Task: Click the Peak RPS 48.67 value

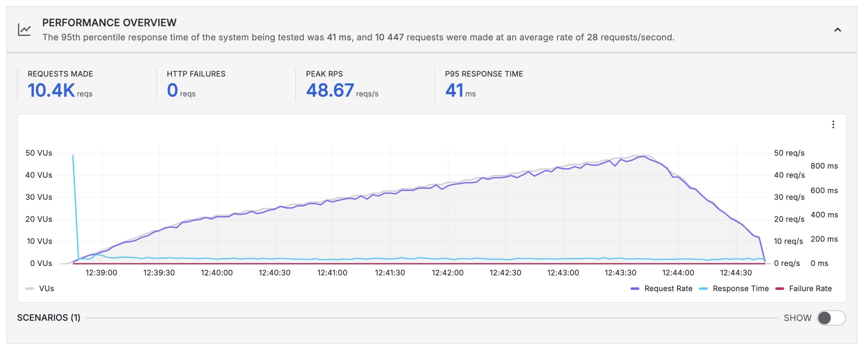Action: pyautogui.click(x=330, y=90)
